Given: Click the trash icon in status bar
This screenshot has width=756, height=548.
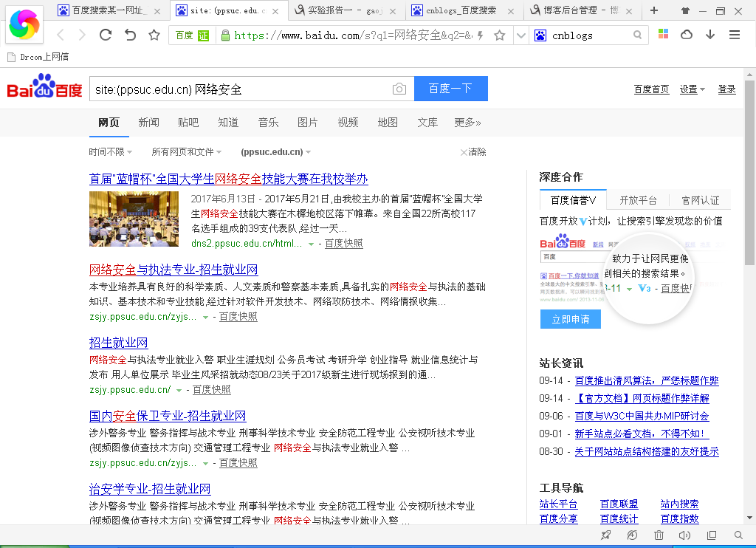Looking at the screenshot, I should pos(659,535).
